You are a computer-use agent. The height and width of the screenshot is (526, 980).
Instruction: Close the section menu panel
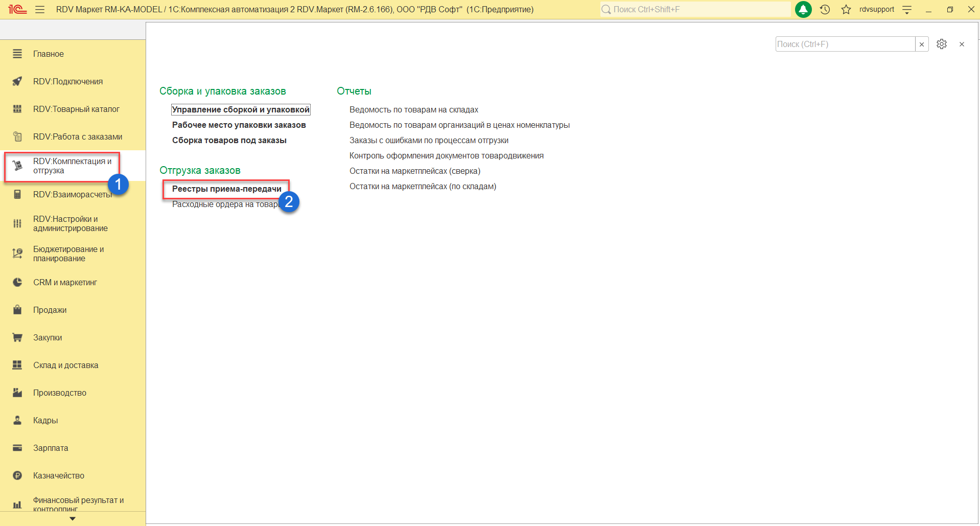(962, 44)
